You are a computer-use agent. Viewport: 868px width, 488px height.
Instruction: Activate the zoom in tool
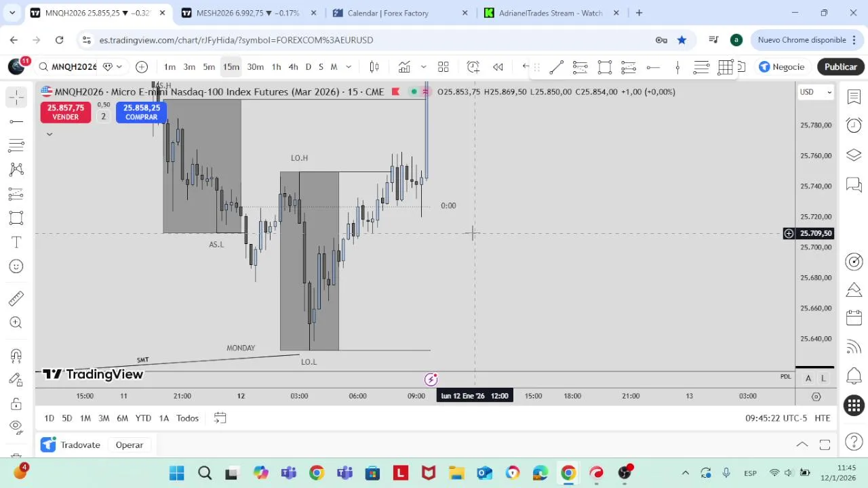tap(16, 323)
